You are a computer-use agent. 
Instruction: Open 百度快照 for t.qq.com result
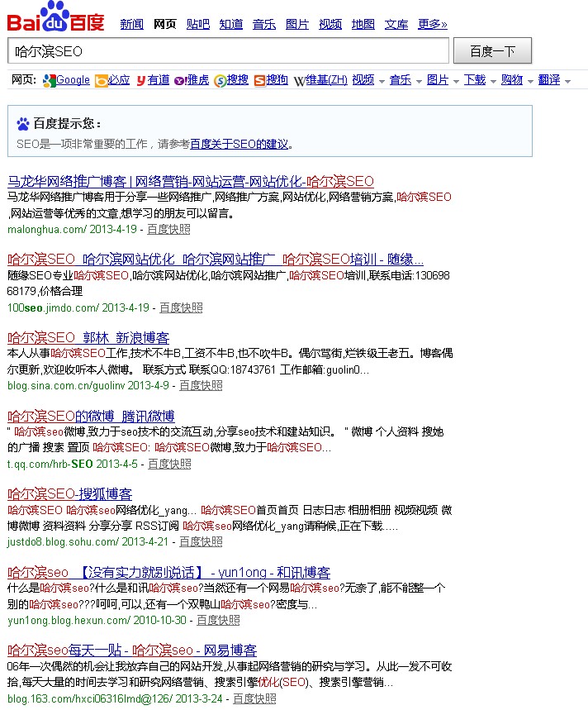pyautogui.click(x=169, y=465)
